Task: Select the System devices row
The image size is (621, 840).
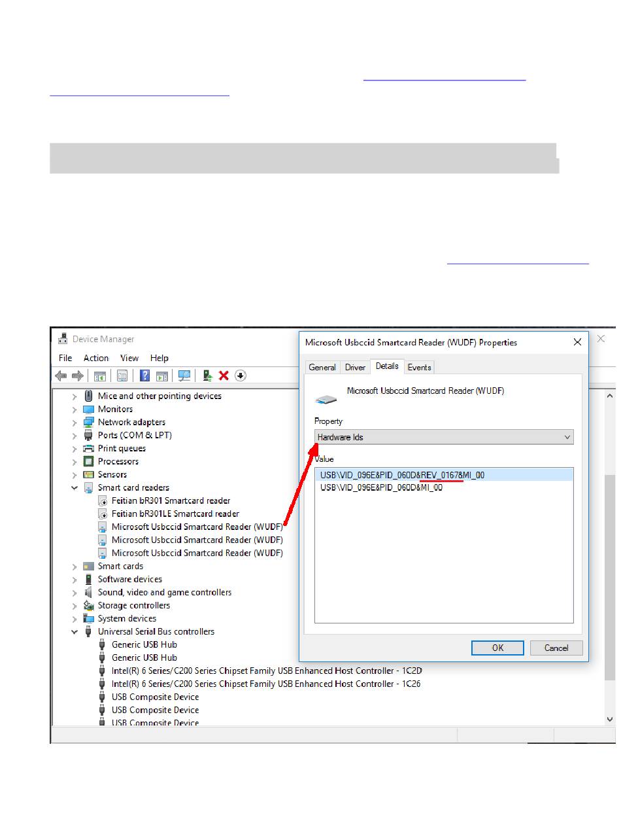Action: [x=120, y=618]
